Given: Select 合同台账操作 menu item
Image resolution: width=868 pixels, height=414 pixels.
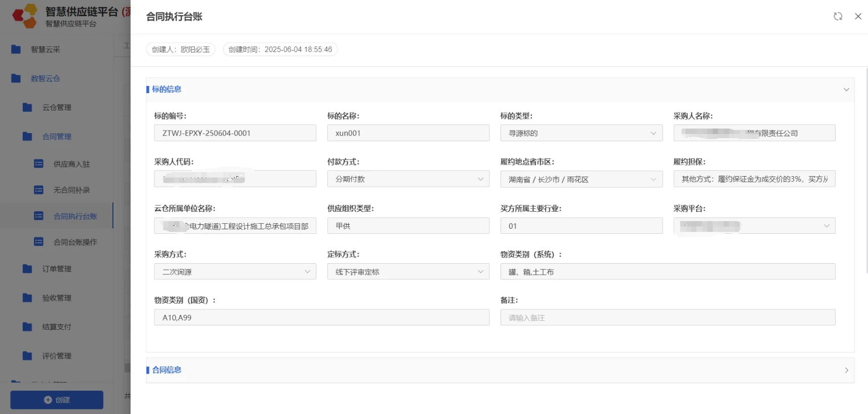Looking at the screenshot, I should [75, 242].
